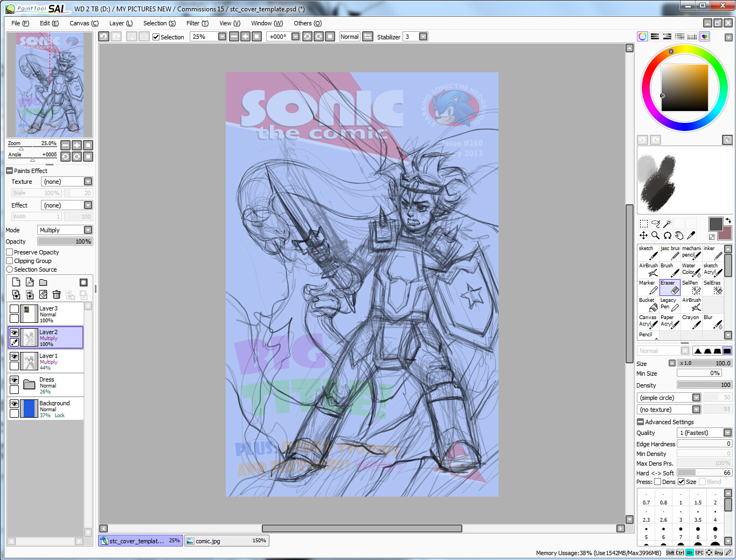Toggle pressure Dens checkbox
Viewport: 736px width, 560px height.
(657, 482)
